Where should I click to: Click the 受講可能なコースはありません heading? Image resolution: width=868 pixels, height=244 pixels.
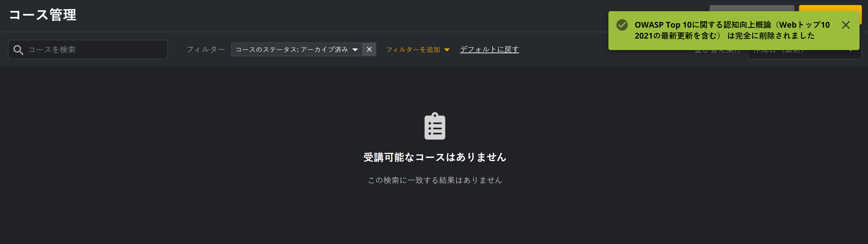(435, 157)
